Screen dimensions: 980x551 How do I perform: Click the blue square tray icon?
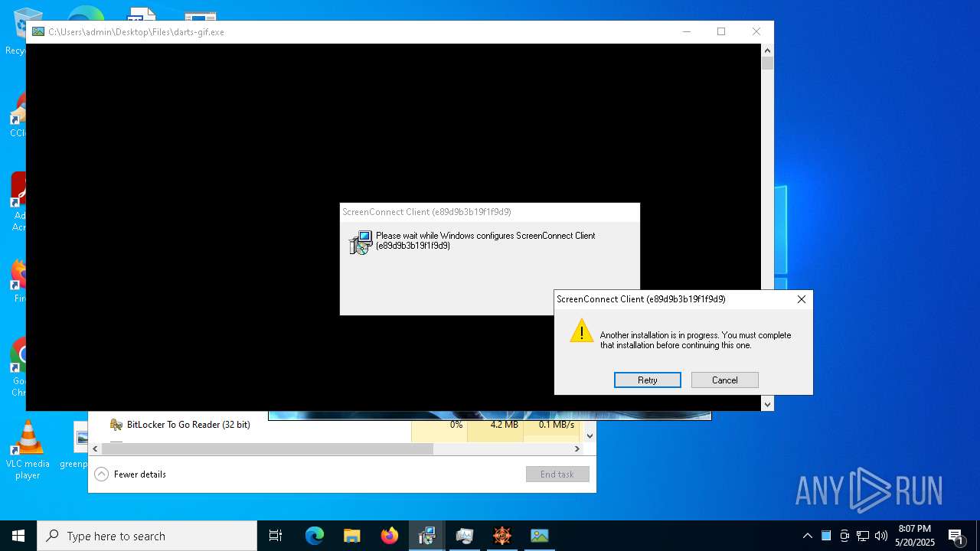(x=826, y=536)
